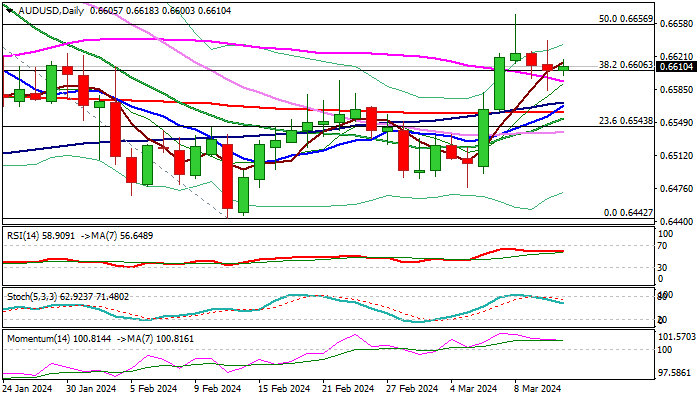Click the 21 Feb 2024 date label
The image size is (700, 400).
349,389
